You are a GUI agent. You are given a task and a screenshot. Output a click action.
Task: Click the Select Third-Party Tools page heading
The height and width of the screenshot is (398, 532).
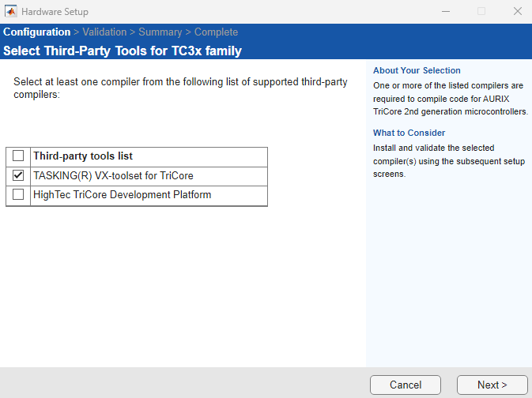click(x=123, y=51)
